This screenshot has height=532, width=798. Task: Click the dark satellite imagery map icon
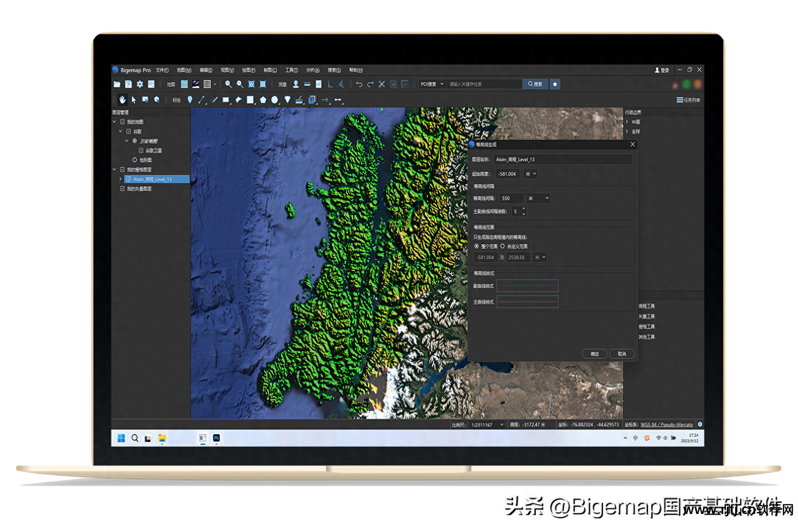(x=196, y=84)
